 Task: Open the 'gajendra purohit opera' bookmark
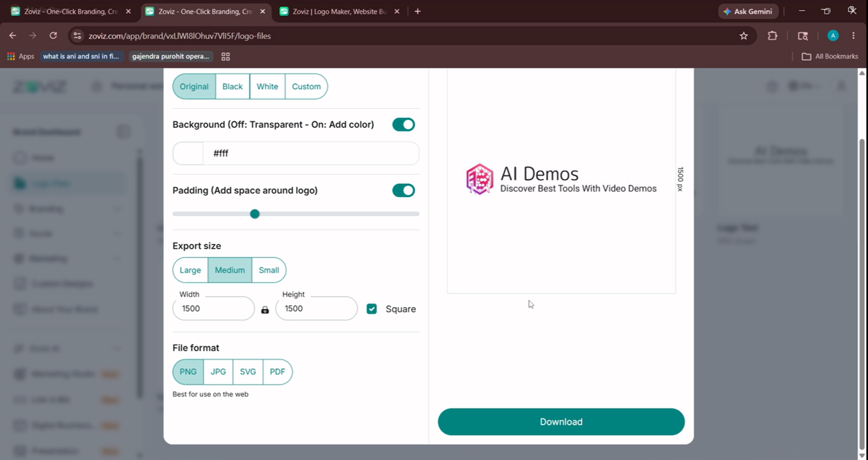[x=171, y=56]
